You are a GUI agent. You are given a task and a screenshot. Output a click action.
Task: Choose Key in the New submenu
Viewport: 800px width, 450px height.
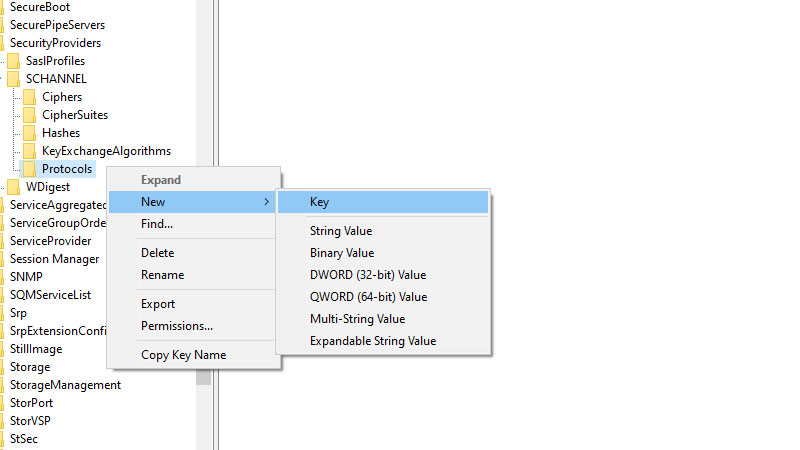point(383,202)
